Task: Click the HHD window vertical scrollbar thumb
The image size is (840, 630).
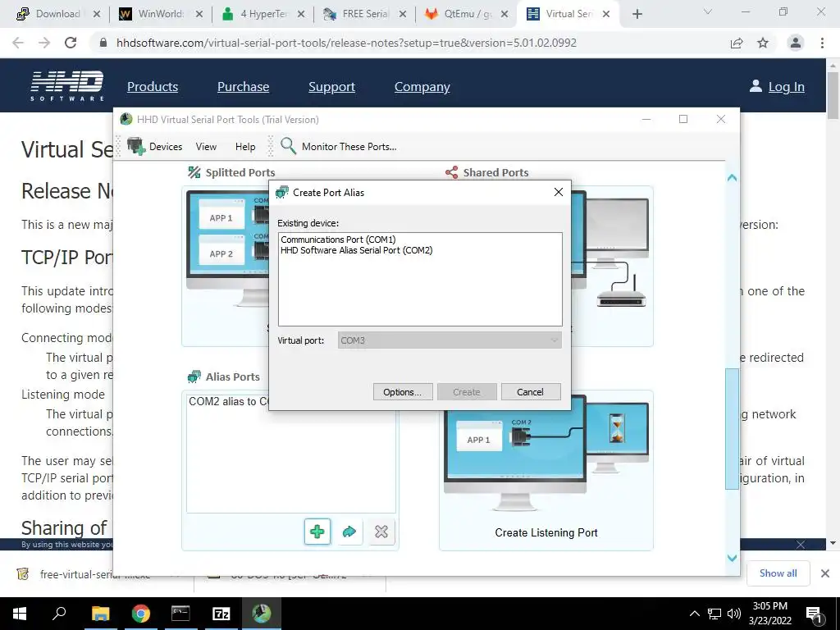Action: click(x=732, y=428)
